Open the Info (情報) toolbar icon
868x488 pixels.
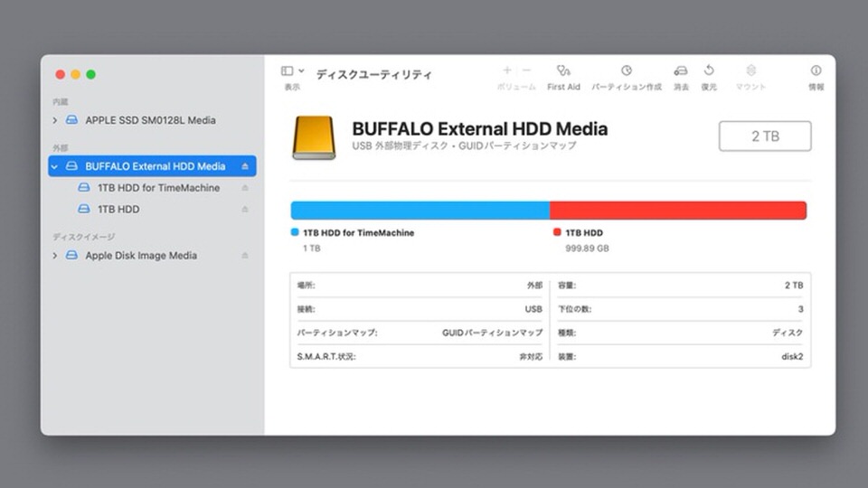(816, 70)
